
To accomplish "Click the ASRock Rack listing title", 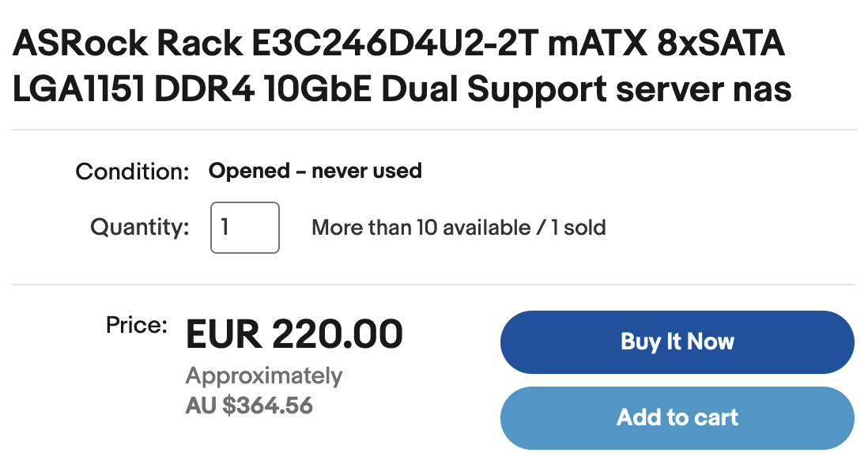I will [402, 67].
